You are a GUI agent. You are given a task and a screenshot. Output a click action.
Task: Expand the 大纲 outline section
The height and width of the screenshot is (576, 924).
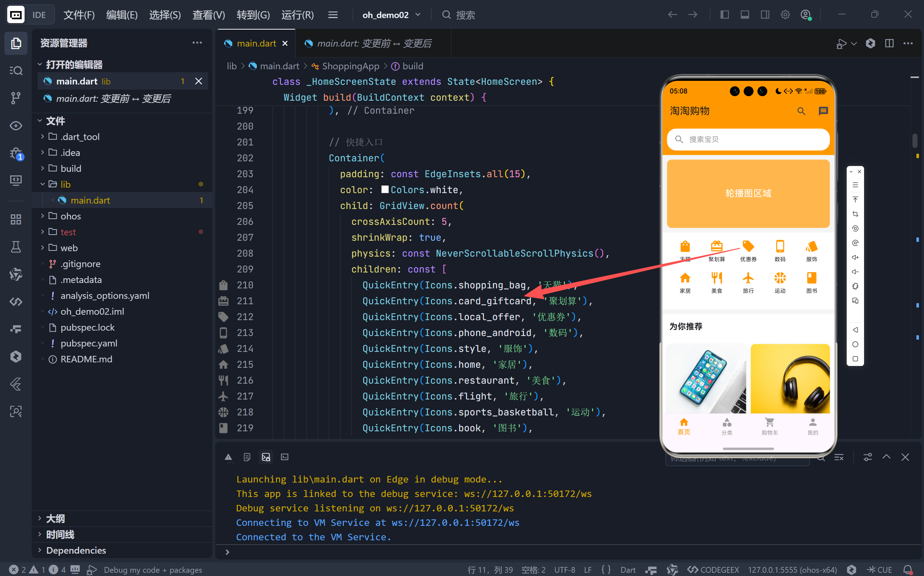tap(55, 519)
